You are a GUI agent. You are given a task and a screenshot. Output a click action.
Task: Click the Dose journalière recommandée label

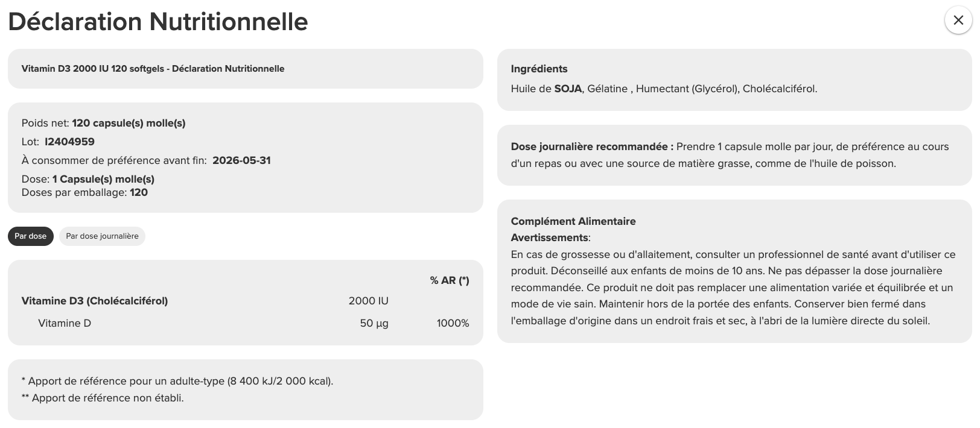(x=591, y=146)
